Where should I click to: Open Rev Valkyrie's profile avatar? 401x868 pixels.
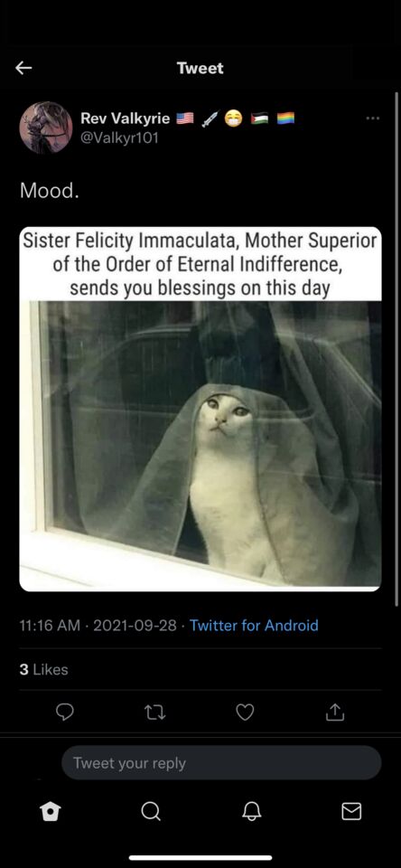point(46,127)
